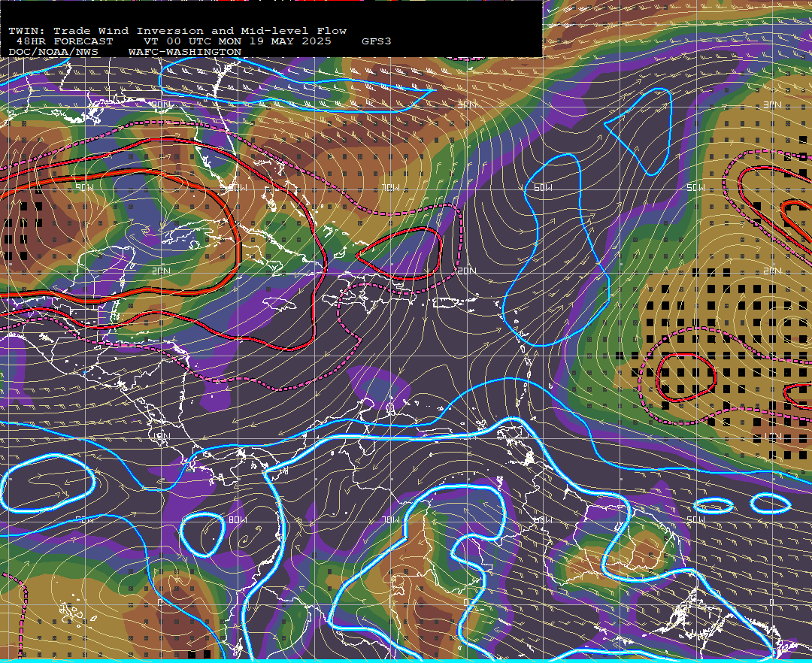Click the '60W' label inside the Atlantic cyan contour
Screen dimensions: 812x663
543,187
